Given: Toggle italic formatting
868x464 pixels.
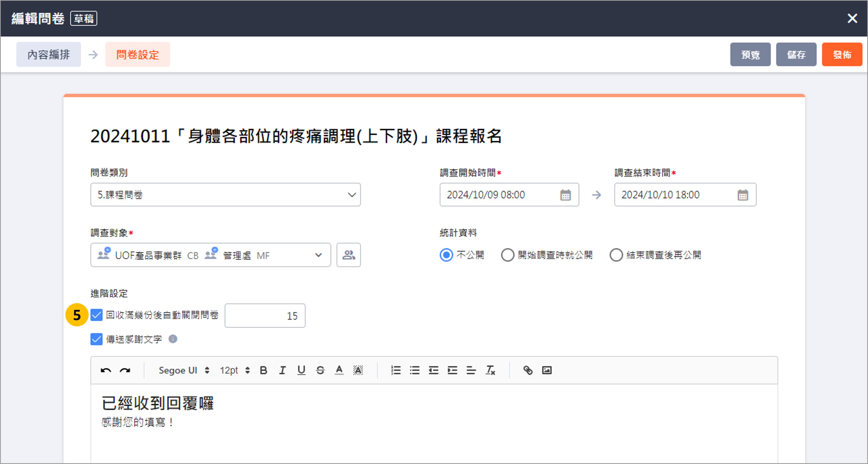Looking at the screenshot, I should pos(282,370).
